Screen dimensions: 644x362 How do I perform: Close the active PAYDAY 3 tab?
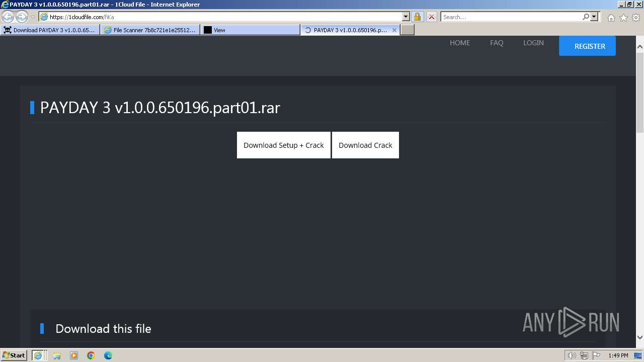(394, 30)
